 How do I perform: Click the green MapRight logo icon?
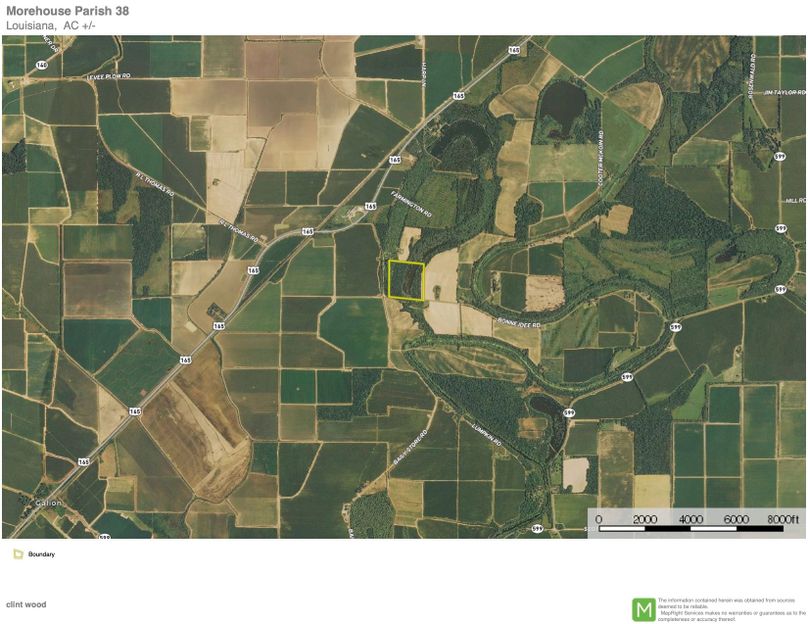pyautogui.click(x=643, y=609)
